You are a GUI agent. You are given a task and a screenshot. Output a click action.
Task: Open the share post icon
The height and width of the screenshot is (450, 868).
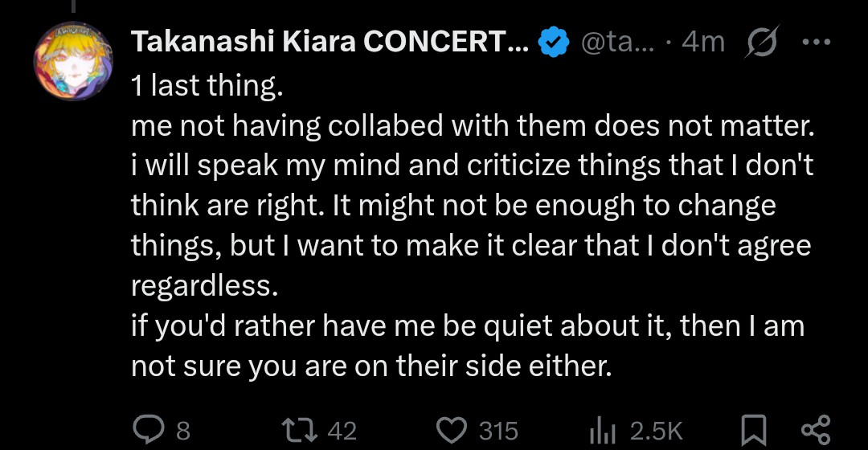coord(816,430)
